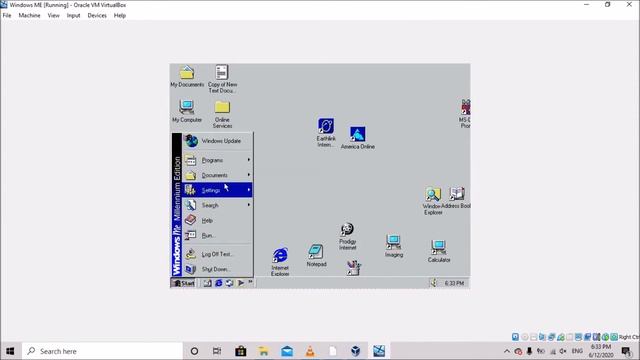Click the Show Desktop quick launch icon
640x360 pixels.
click(207, 283)
